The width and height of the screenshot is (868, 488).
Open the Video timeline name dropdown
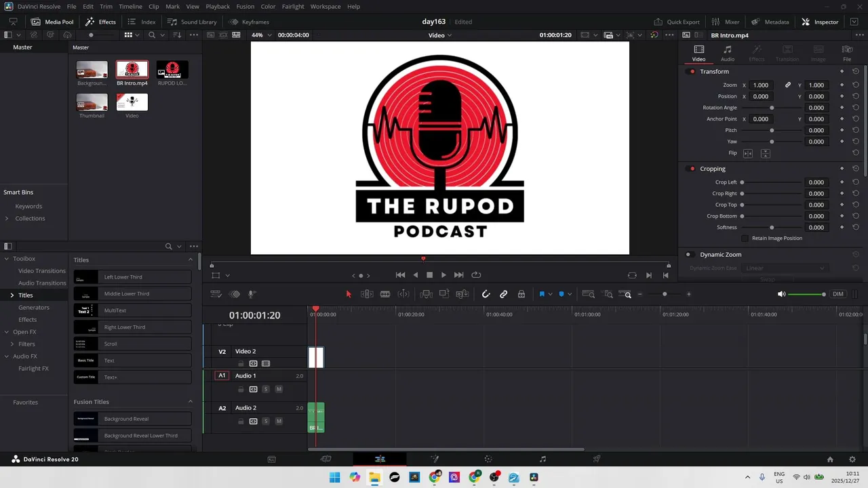click(x=440, y=35)
